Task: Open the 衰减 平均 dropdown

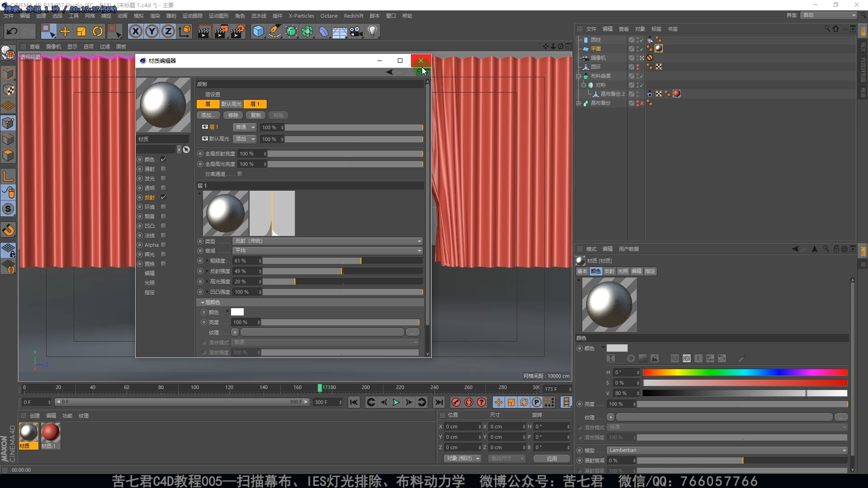Action: (x=328, y=250)
